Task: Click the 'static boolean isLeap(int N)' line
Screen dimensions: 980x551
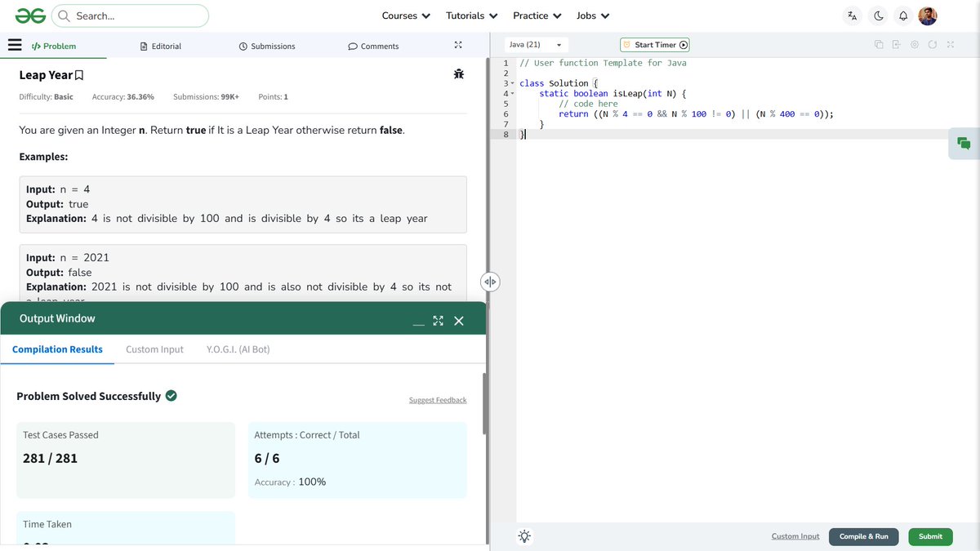Action: [x=612, y=94]
